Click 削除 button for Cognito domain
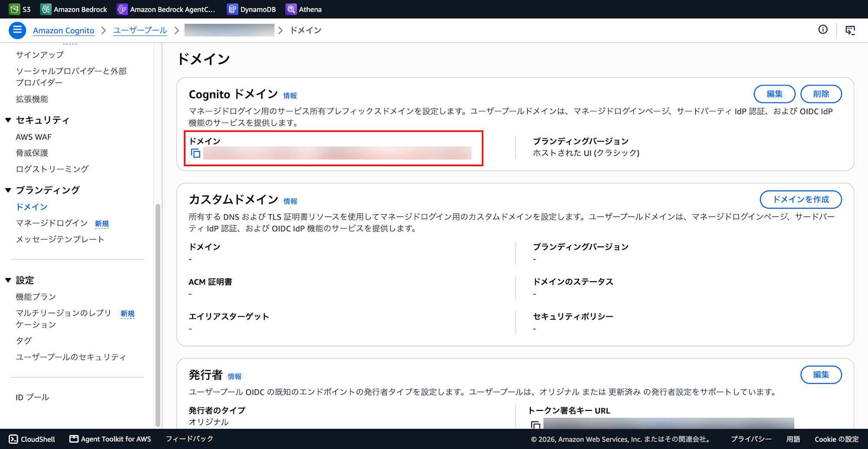The image size is (868, 449). (821, 94)
